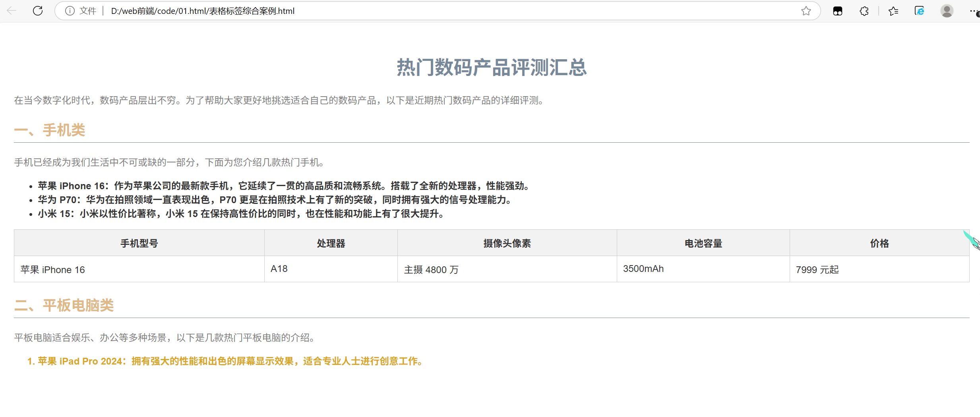Viewport: 980px width, 417px height.
Task: Click the 苹果 iPhone 16 bullet item
Action: coord(283,186)
